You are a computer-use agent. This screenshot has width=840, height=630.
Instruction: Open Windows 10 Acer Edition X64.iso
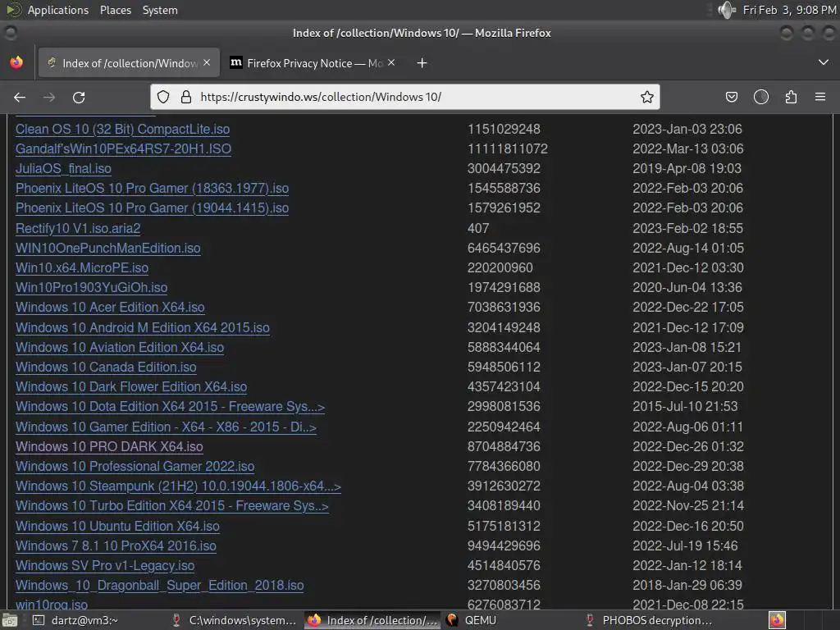pos(110,308)
